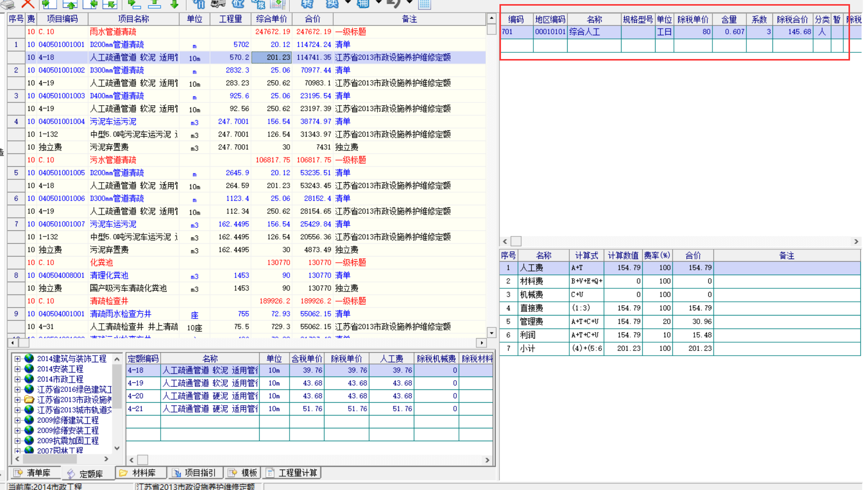Click the 项目编码 column header
Viewport: 868px width, 490px height.
click(62, 19)
